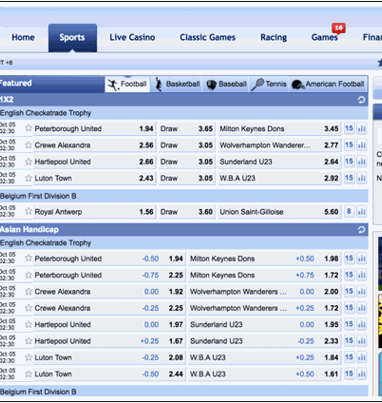
Task: Open stats chart for Luton Town -0.25 handicap row
Action: pyautogui.click(x=361, y=357)
